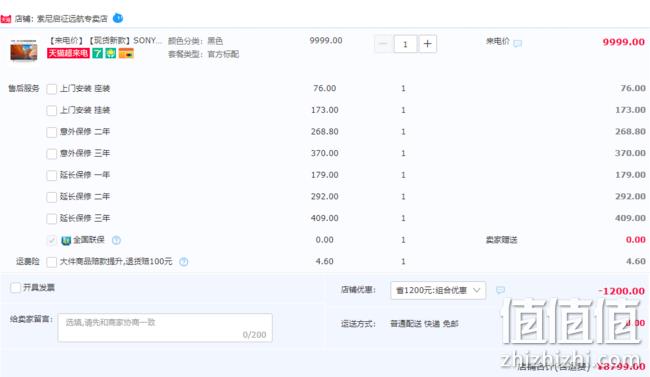Check the 上门安装 座装 service box

pyautogui.click(x=51, y=89)
